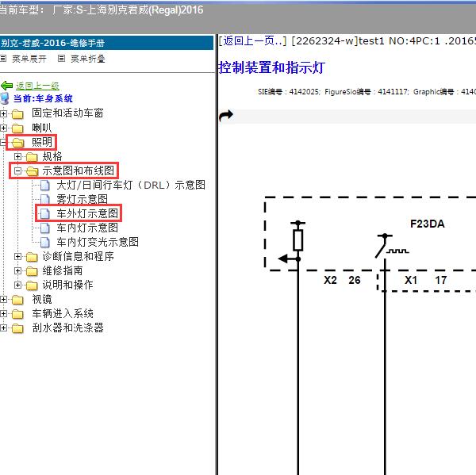Expand the 诊断信息和程序 tree node
Image resolution: width=476 pixels, height=475 pixels.
click(18, 257)
